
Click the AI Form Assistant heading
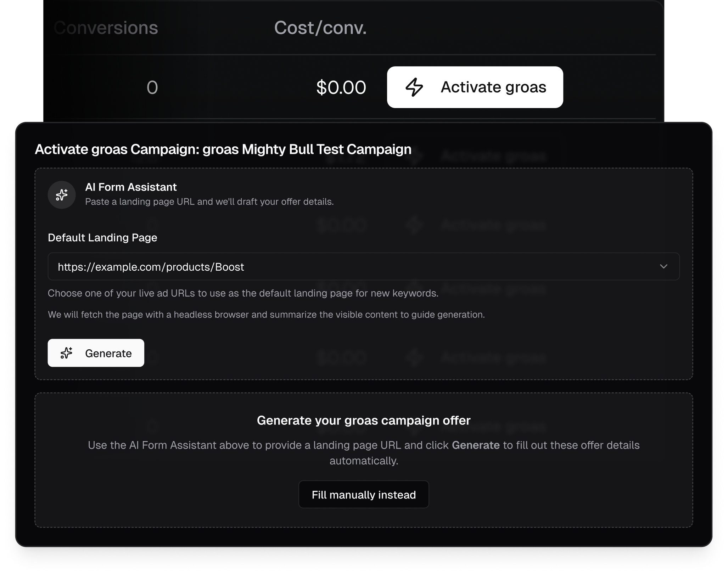(x=131, y=187)
